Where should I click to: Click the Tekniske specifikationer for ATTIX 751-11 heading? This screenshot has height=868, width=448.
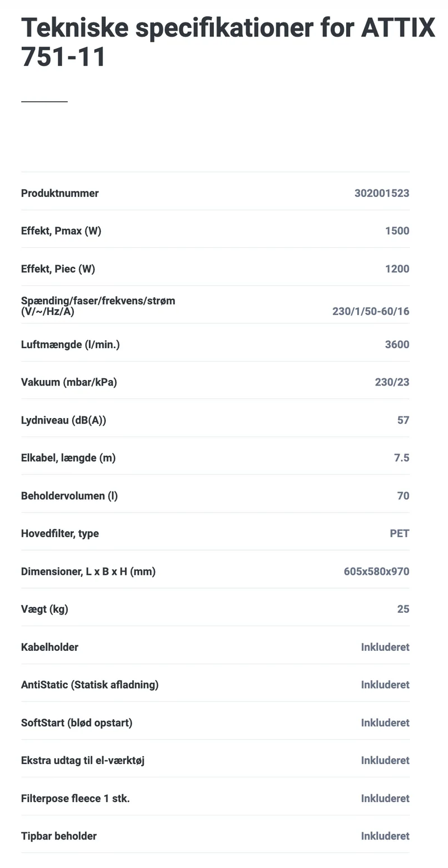[x=228, y=42]
